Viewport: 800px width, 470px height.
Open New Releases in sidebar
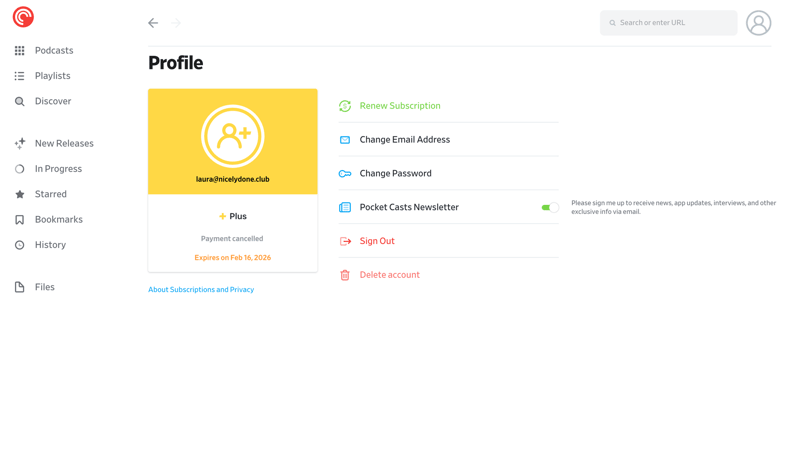[x=63, y=144]
